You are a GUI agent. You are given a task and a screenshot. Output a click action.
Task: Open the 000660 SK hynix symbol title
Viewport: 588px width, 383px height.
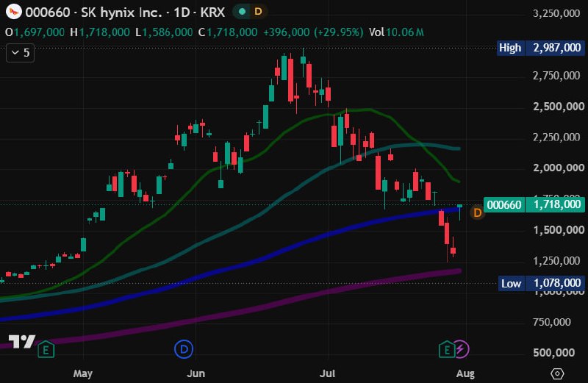(125, 12)
